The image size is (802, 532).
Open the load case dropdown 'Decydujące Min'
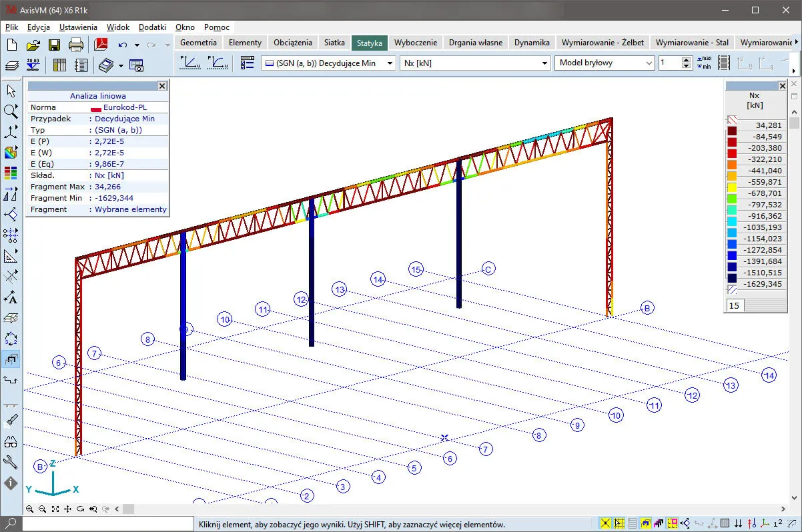[x=328, y=63]
